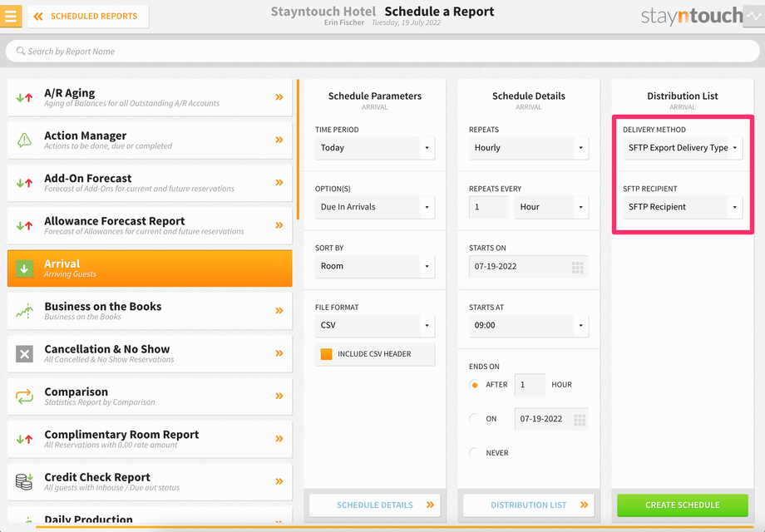Image resolution: width=765 pixels, height=532 pixels.
Task: Click Business on the Books chart icon
Action: coord(24,311)
